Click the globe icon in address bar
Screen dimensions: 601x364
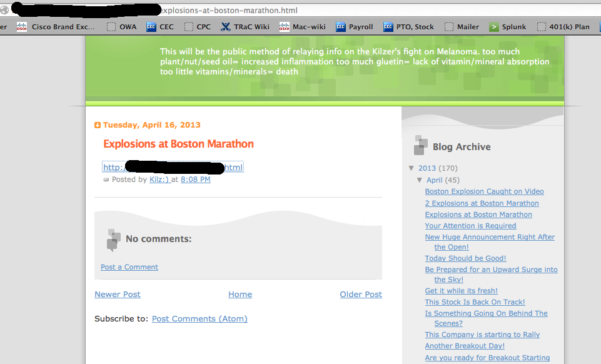[x=4, y=11]
